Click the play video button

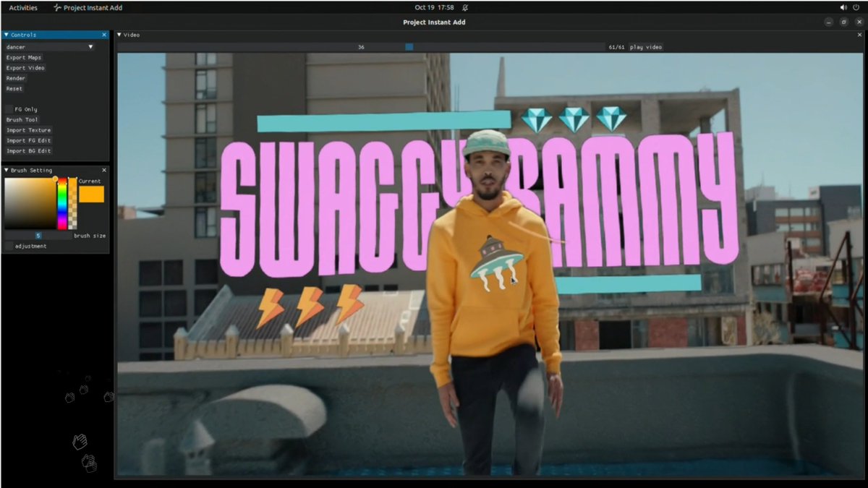[645, 47]
